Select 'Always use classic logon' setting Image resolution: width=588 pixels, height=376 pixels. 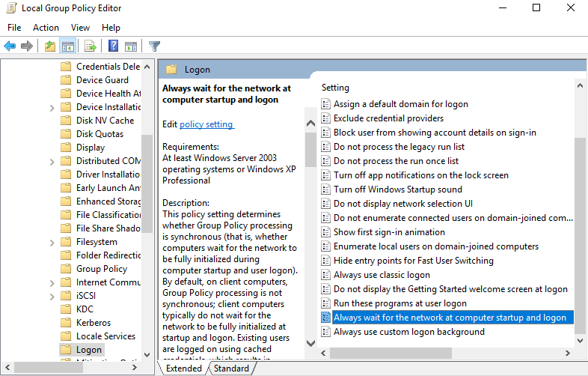pos(382,275)
